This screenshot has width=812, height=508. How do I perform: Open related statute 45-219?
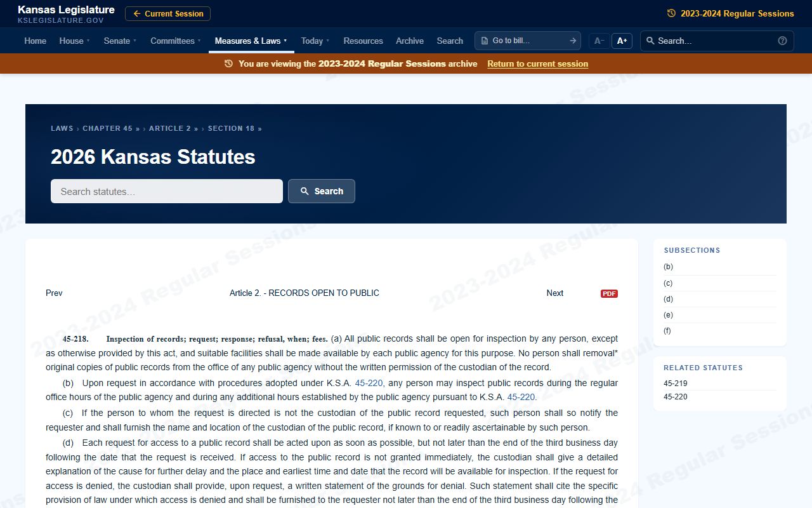click(676, 384)
